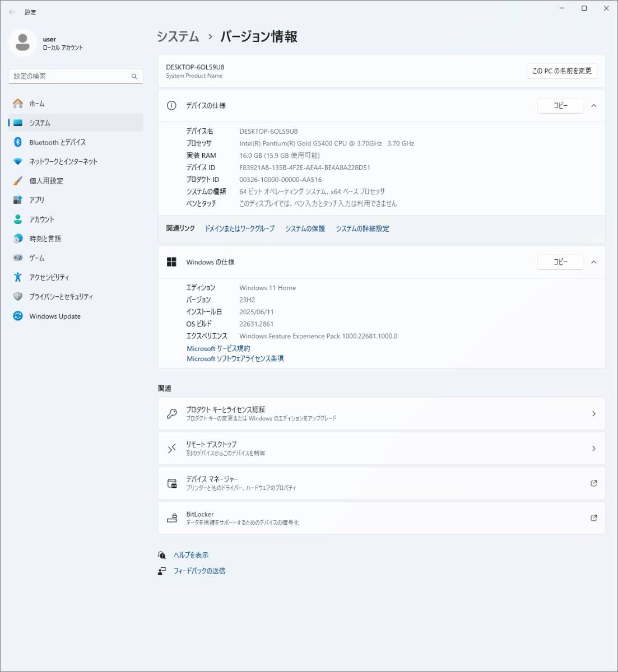The width and height of the screenshot is (618, 672).
Task: Open システムの保護 link
Action: [x=305, y=228]
